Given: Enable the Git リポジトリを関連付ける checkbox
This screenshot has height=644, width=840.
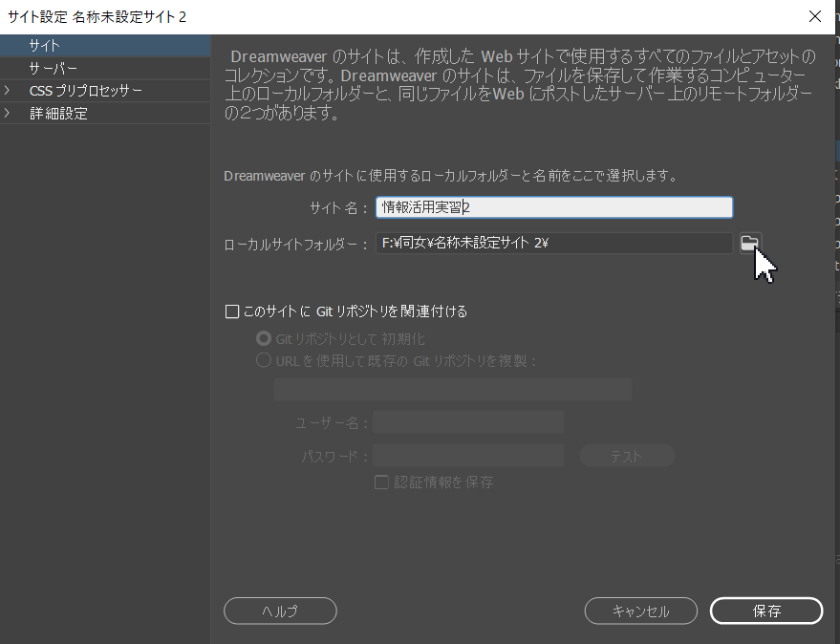Looking at the screenshot, I should click(231, 311).
